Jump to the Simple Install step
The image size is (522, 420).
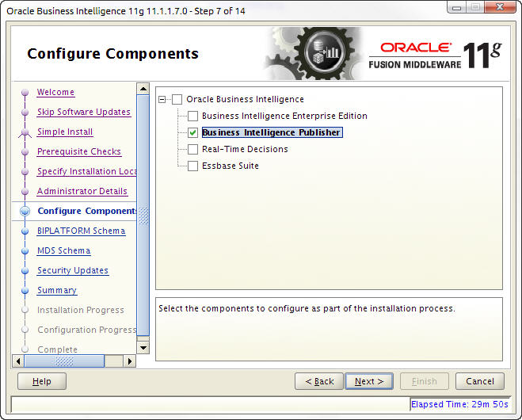65,132
